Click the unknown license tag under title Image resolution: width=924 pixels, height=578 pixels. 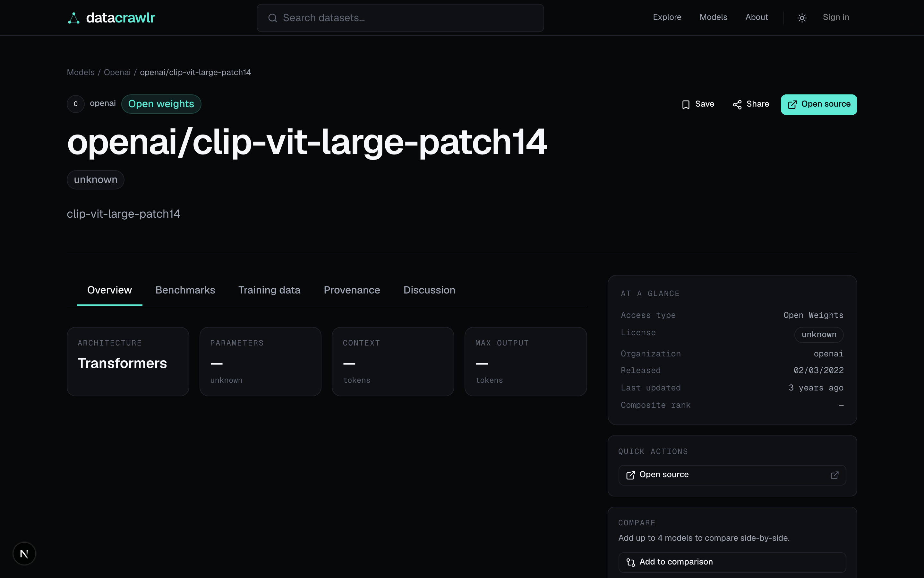[96, 180]
